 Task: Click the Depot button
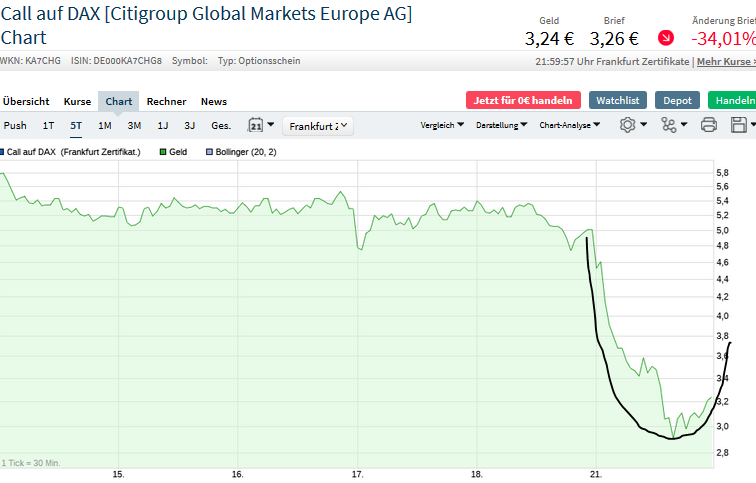(677, 100)
